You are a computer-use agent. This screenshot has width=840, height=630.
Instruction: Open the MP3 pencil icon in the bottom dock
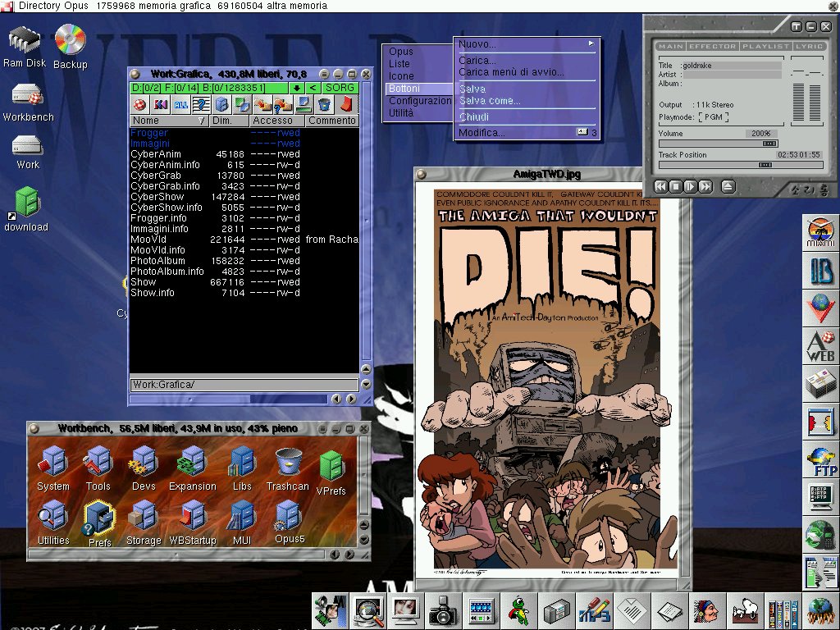(595, 611)
